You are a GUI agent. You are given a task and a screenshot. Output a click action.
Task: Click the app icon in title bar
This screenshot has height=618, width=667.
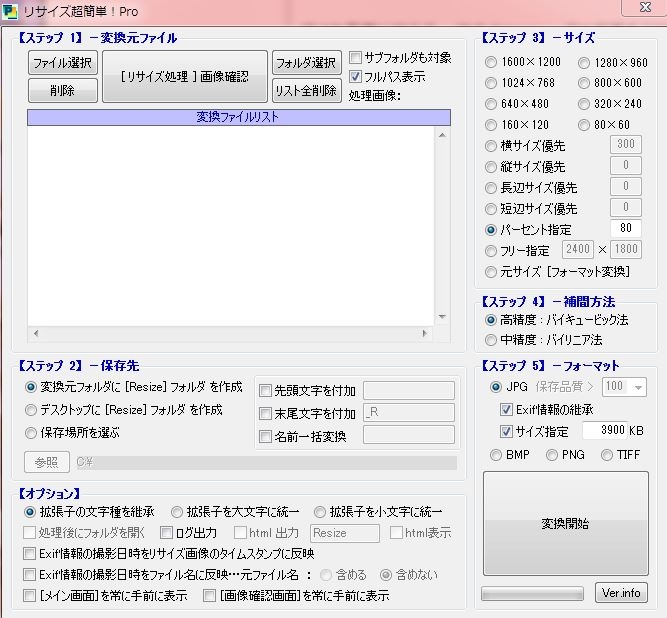[x=11, y=10]
